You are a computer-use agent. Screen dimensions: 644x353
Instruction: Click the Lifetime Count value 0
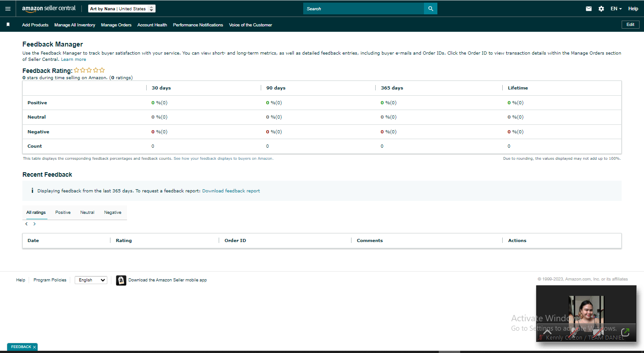[509, 146]
